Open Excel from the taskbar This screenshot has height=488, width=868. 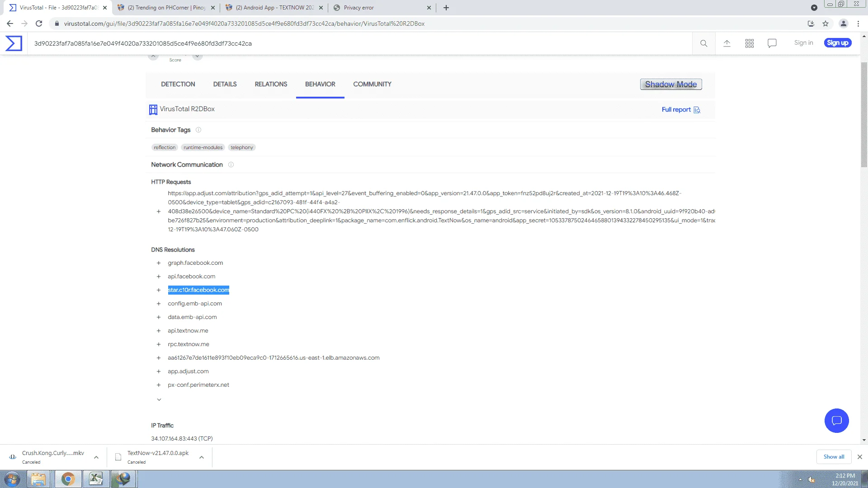tap(96, 479)
